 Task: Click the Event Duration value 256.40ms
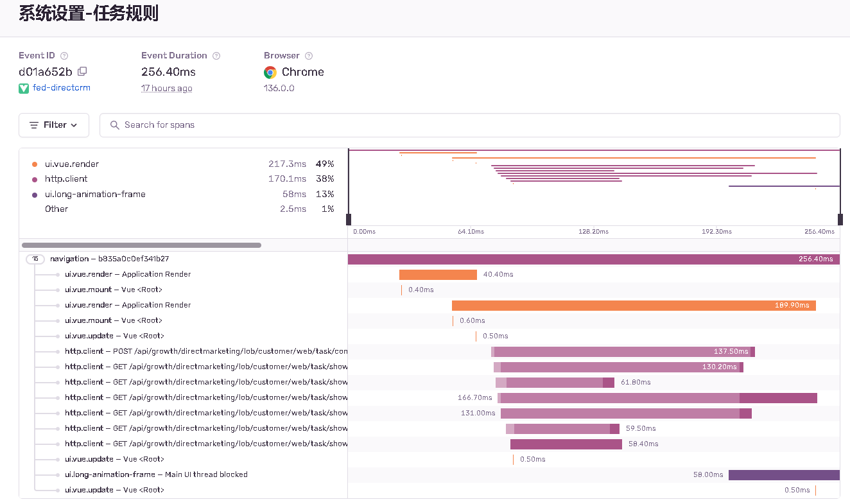168,72
